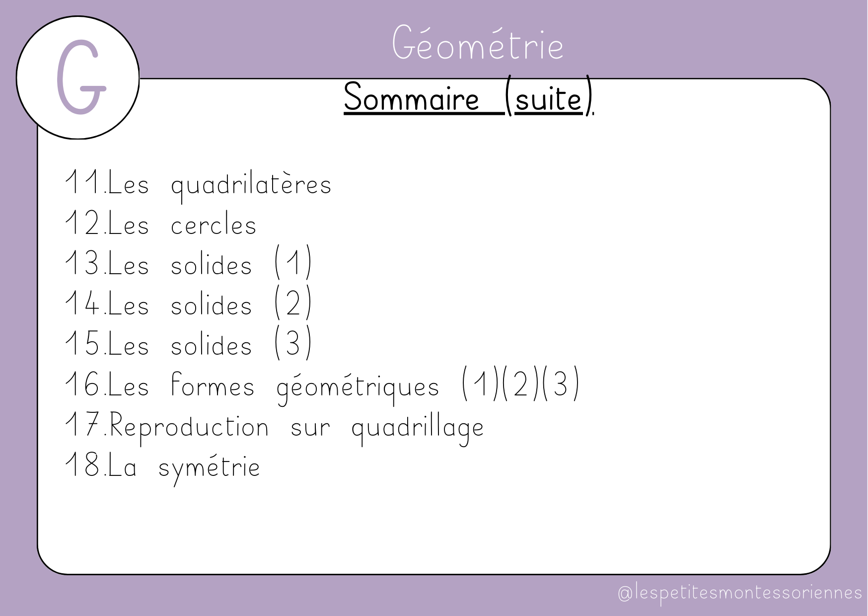Image resolution: width=868 pixels, height=616 pixels.
Task: Click the Les formes géométriques text
Action: point(273,386)
